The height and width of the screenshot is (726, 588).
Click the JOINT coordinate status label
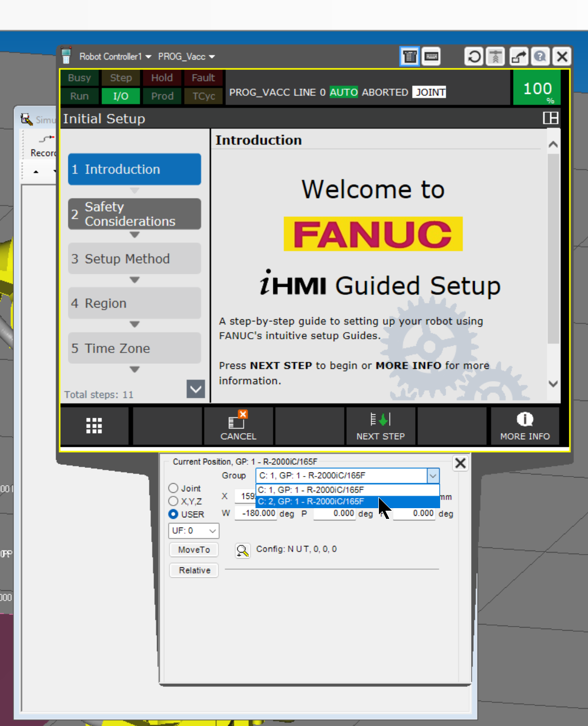coord(429,92)
